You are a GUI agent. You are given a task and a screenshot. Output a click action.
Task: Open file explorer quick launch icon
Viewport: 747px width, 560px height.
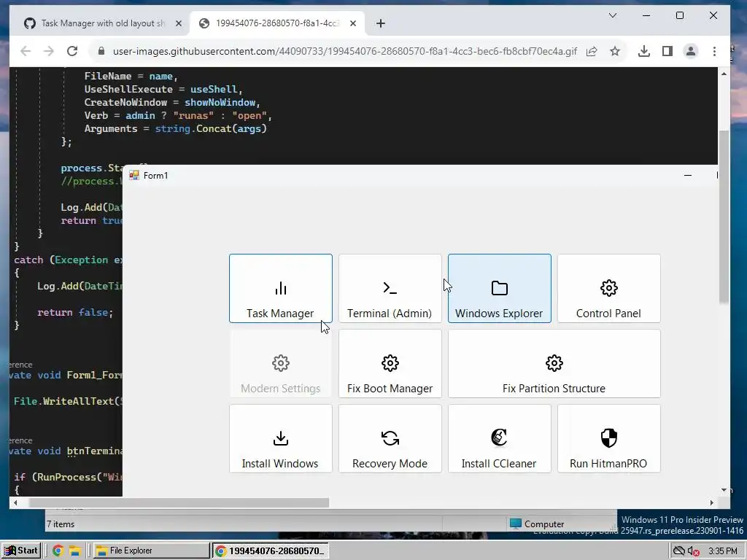75,551
